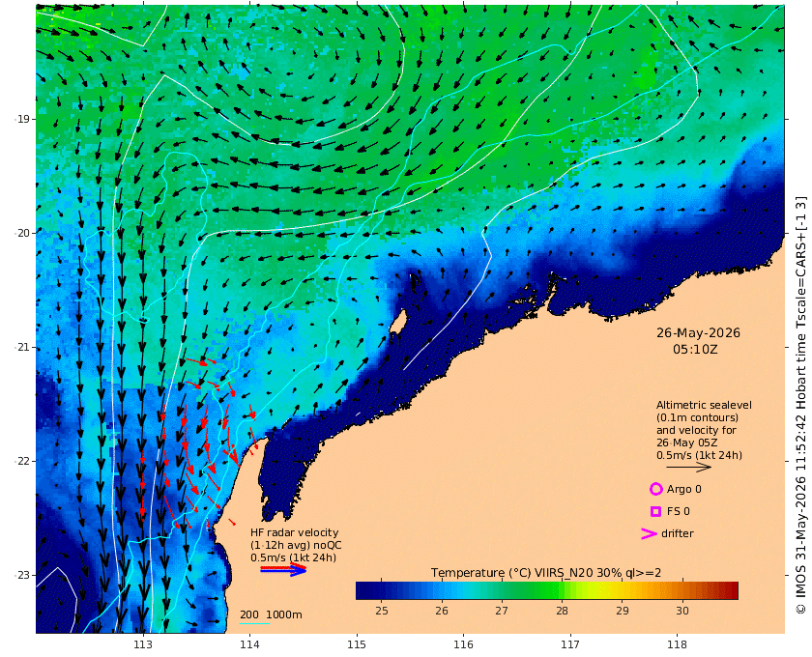
Task: Click the text 'Altimetric sealevel'
Action: [704, 406]
